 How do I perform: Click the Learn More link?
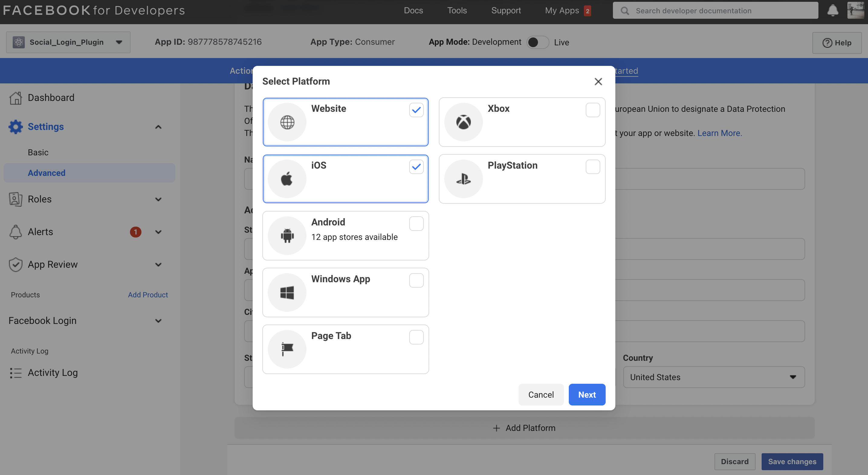point(719,133)
